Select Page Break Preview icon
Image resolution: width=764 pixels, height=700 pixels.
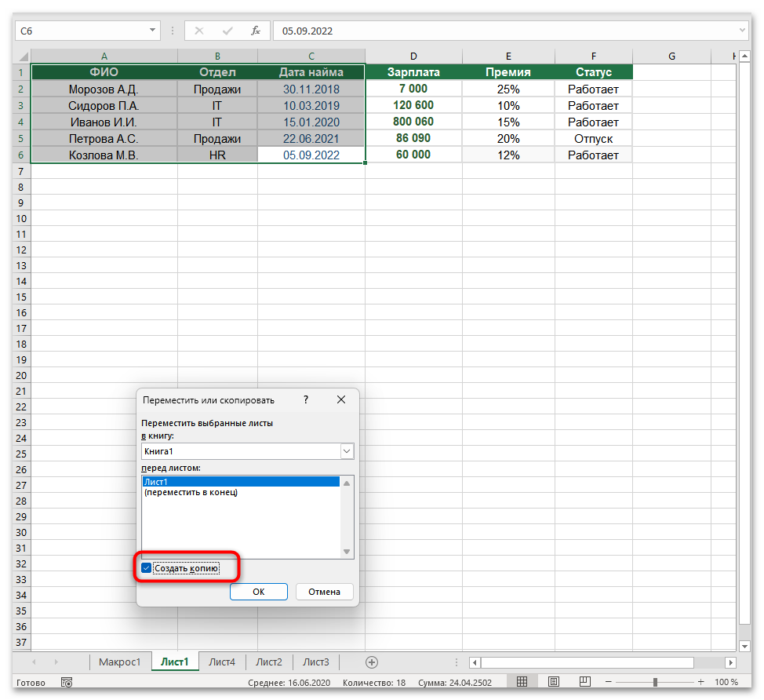[x=584, y=681]
